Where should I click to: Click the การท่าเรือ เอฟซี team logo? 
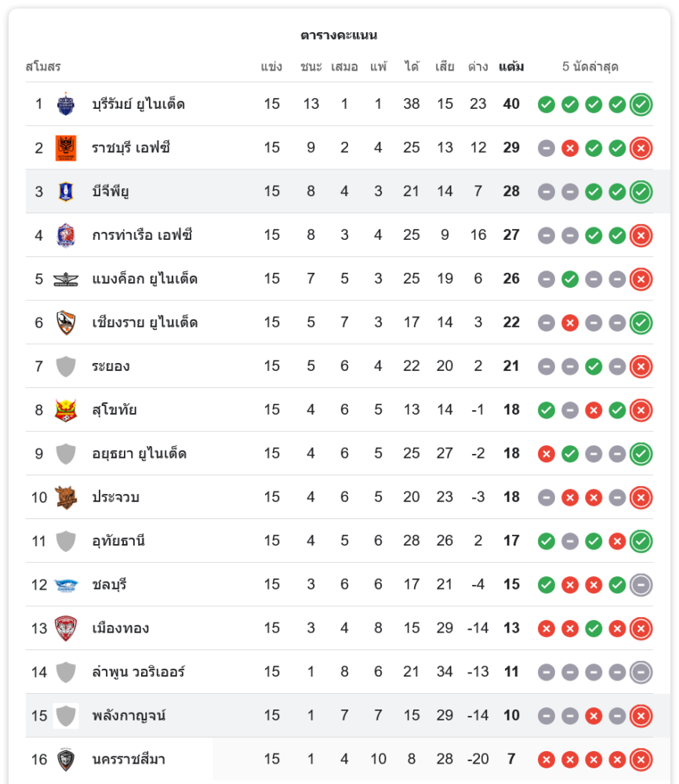pos(66,235)
